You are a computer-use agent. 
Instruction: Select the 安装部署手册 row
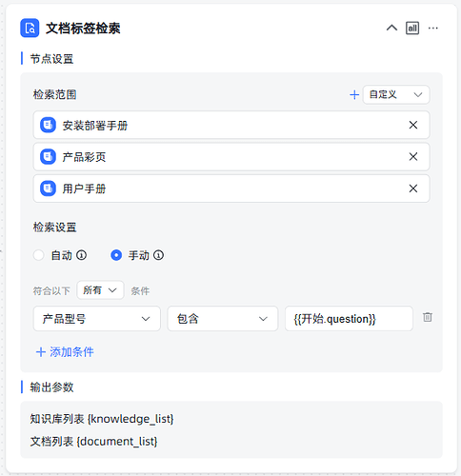231,125
